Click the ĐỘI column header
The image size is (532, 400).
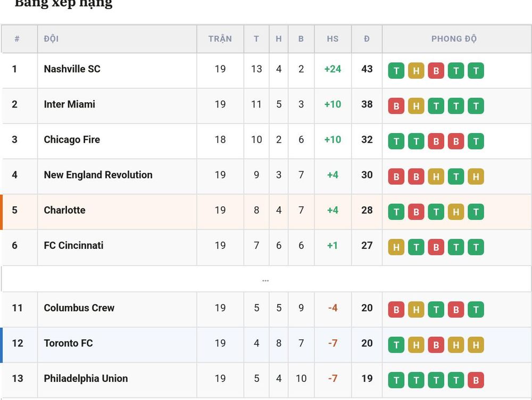point(51,39)
